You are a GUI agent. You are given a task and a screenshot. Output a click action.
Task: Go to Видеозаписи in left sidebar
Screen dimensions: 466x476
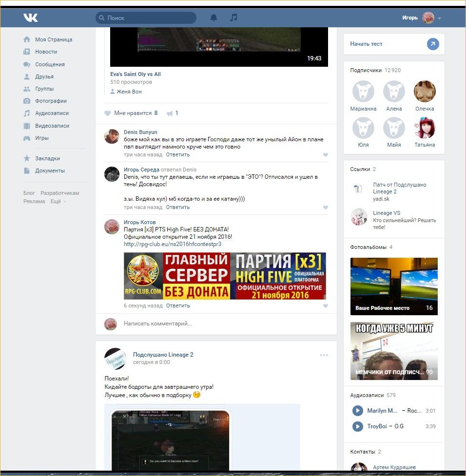pos(52,126)
